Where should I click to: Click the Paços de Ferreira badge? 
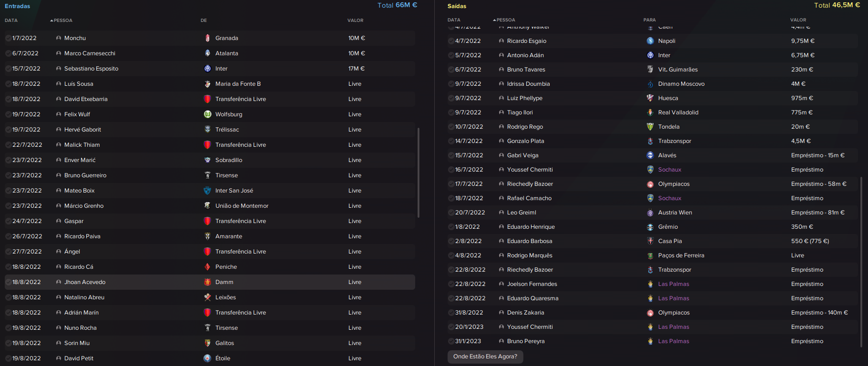(x=650, y=255)
